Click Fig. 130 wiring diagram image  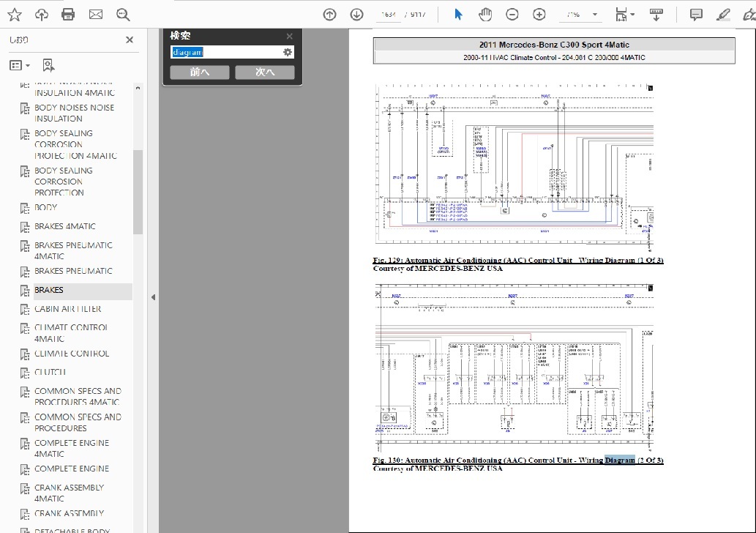pyautogui.click(x=514, y=368)
